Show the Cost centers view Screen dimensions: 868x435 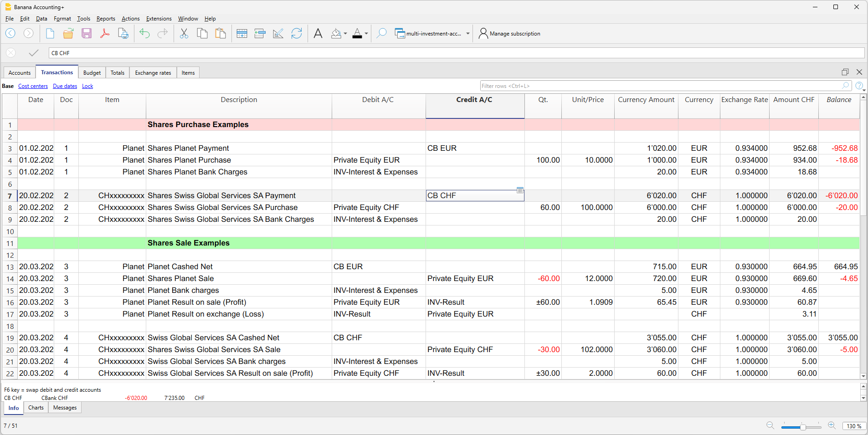(33, 86)
